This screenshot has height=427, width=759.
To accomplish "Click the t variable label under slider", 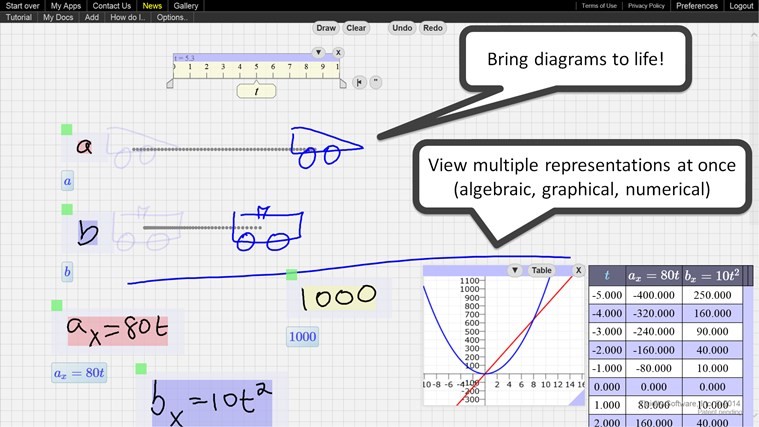I will (256, 91).
